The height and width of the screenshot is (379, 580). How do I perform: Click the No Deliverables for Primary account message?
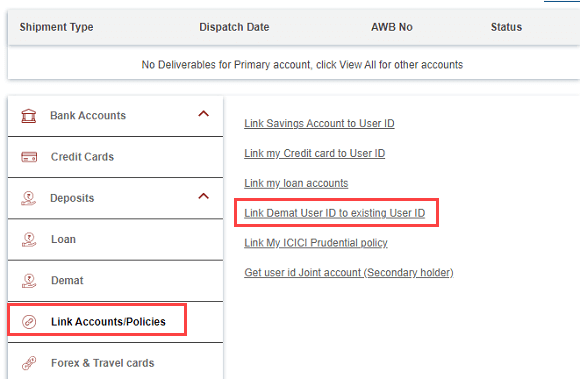[302, 65]
